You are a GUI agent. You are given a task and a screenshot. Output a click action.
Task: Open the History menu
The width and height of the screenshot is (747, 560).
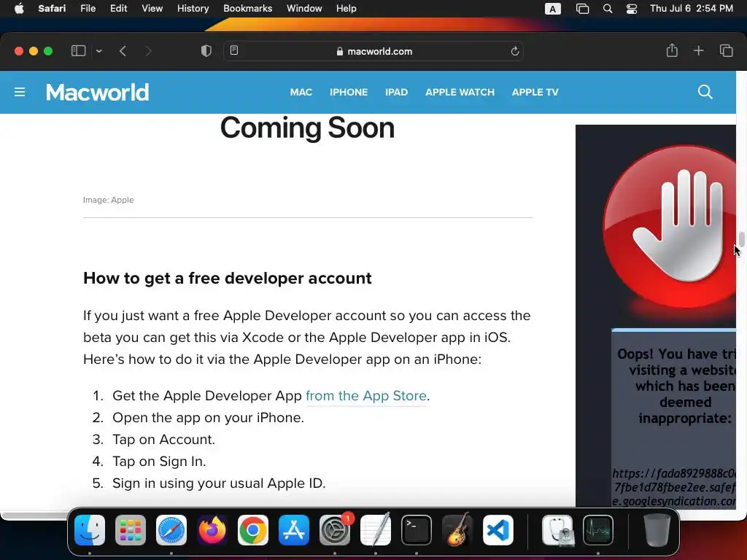tap(193, 9)
